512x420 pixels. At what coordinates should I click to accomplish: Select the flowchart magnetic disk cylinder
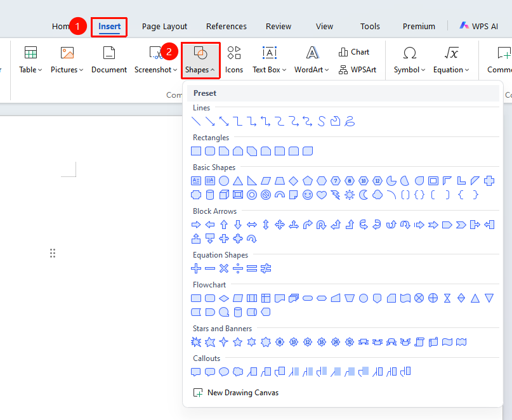click(x=238, y=312)
